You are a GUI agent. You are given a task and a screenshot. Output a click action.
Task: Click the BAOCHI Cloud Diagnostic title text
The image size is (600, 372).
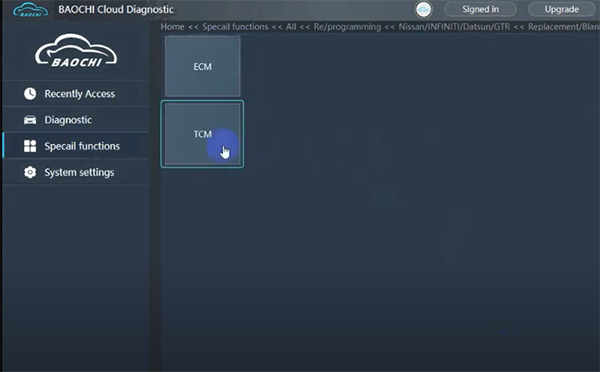(116, 10)
